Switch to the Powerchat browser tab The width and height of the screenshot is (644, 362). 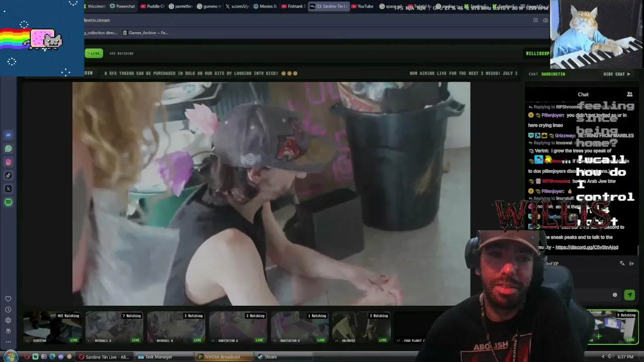(122, 7)
